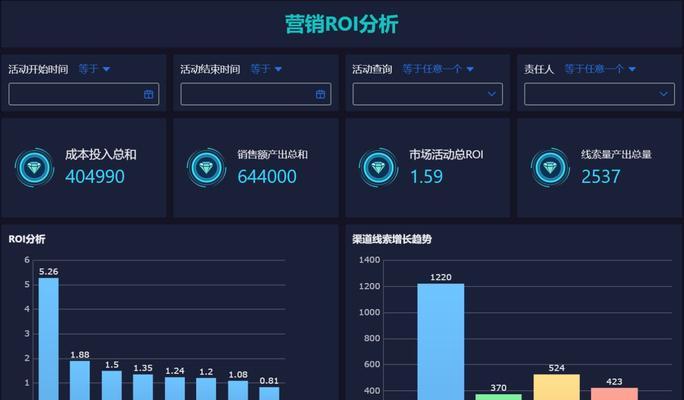Click calendar icon in 活动开始时间 field

(148, 94)
